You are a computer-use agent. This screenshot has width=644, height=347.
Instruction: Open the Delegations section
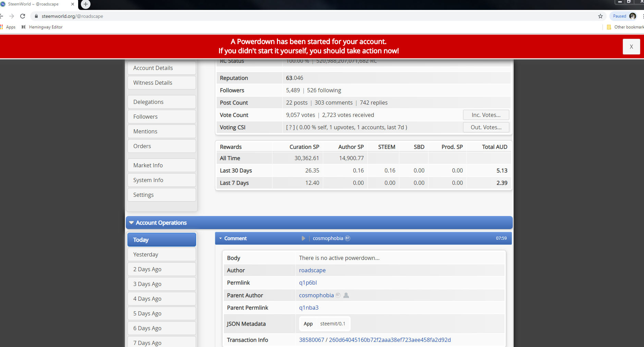coord(162,102)
